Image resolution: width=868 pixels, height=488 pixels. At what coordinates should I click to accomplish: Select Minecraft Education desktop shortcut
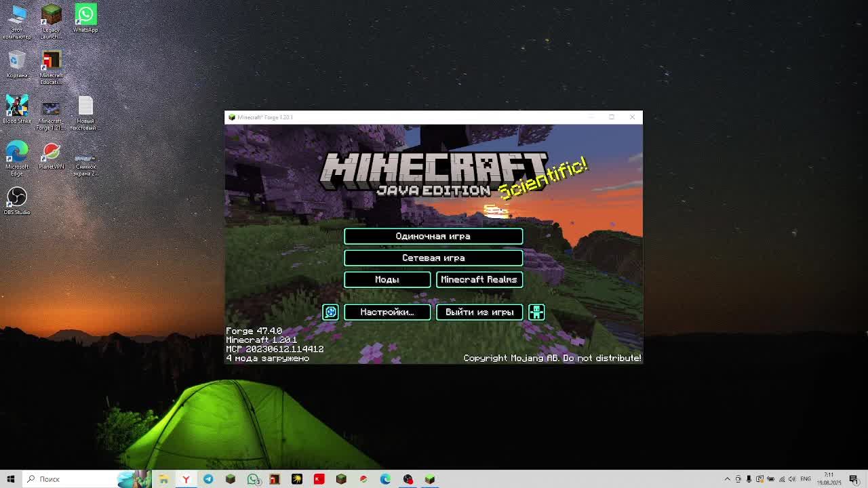[x=51, y=68]
